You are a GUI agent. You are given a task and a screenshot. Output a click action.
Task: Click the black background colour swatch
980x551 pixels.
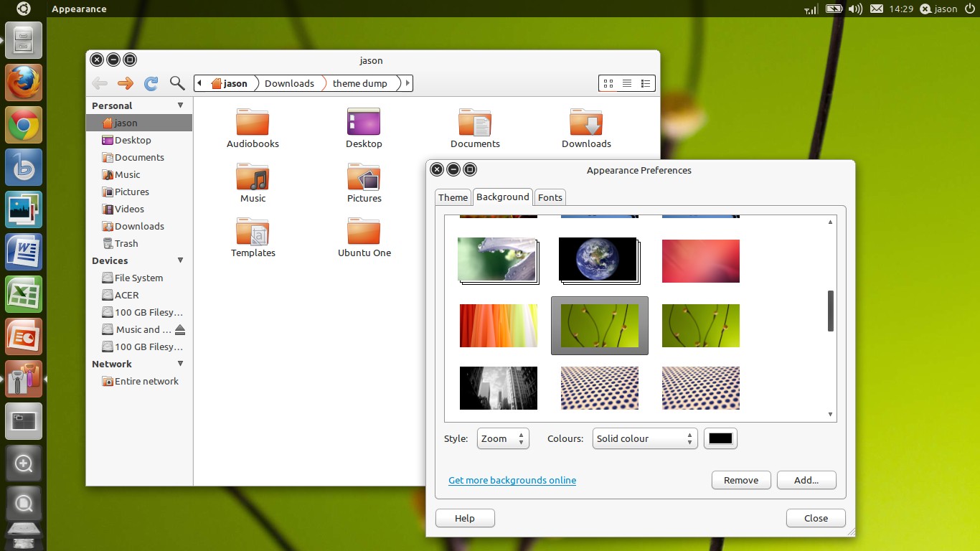coord(720,438)
